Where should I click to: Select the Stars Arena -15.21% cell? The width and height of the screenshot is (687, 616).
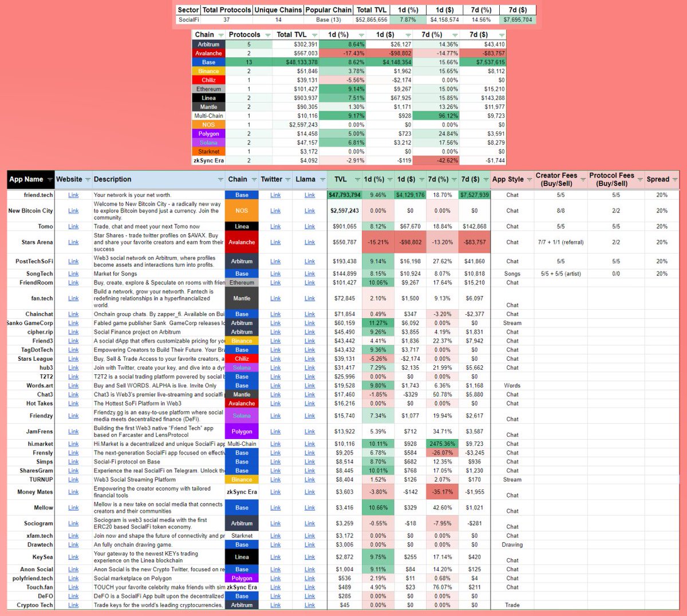pyautogui.click(x=377, y=242)
